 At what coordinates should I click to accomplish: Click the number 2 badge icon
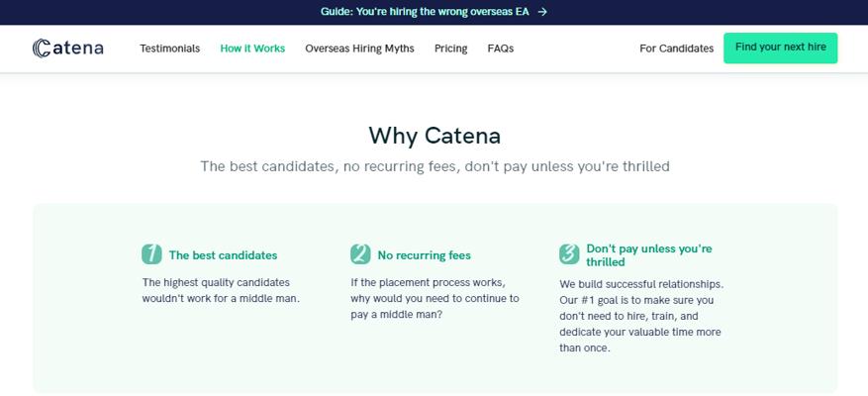[360, 254]
